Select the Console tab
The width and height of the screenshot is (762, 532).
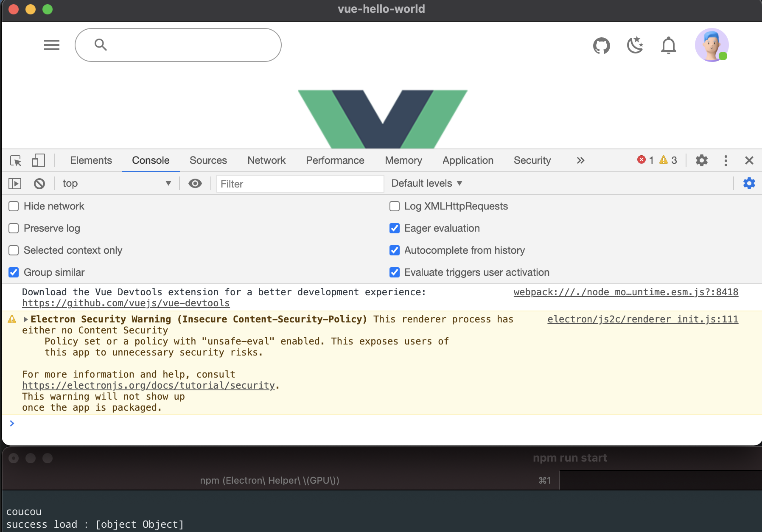coord(151,160)
